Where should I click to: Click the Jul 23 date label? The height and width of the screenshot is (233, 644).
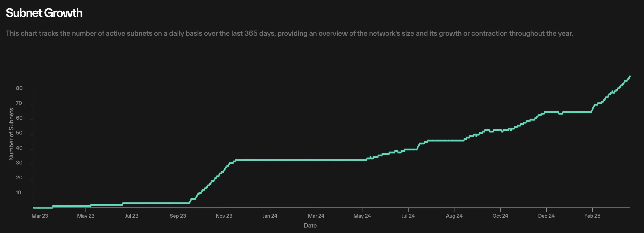(132, 216)
